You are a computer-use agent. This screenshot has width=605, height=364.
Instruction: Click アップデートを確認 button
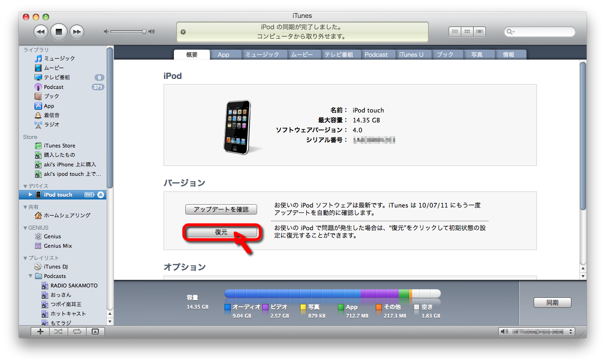(x=221, y=209)
